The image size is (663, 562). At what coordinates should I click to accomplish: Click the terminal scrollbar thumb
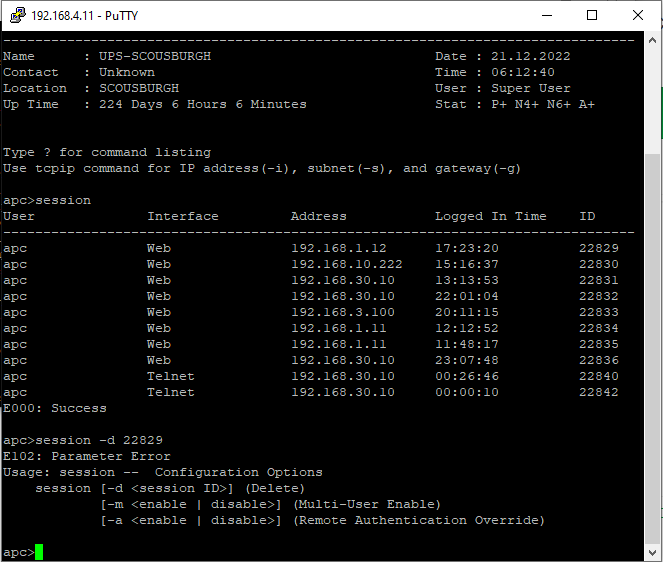tap(652, 350)
